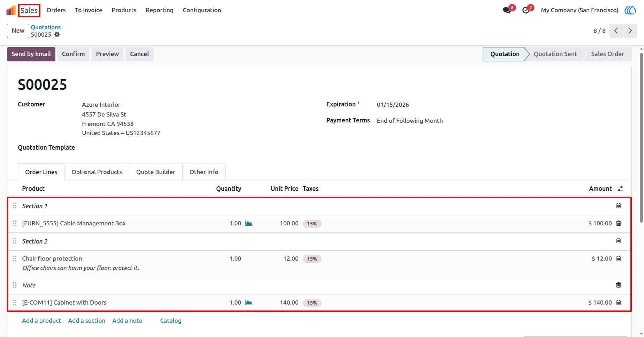Open the Quotations breadcrumb link
The width and height of the screenshot is (644, 337).
[x=46, y=27]
